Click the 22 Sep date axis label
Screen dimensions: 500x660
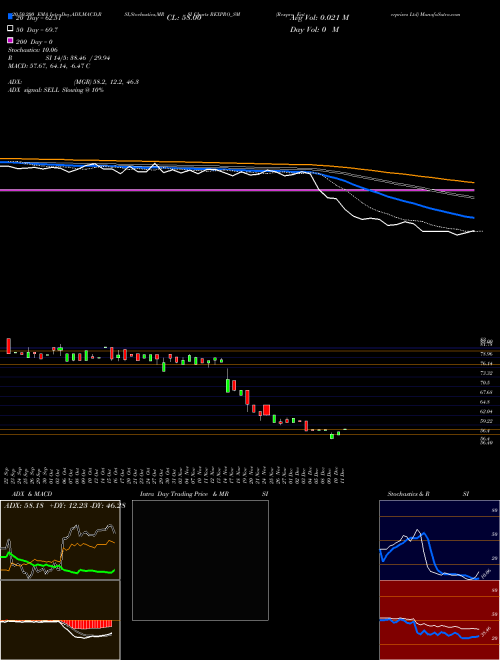pos(8,474)
